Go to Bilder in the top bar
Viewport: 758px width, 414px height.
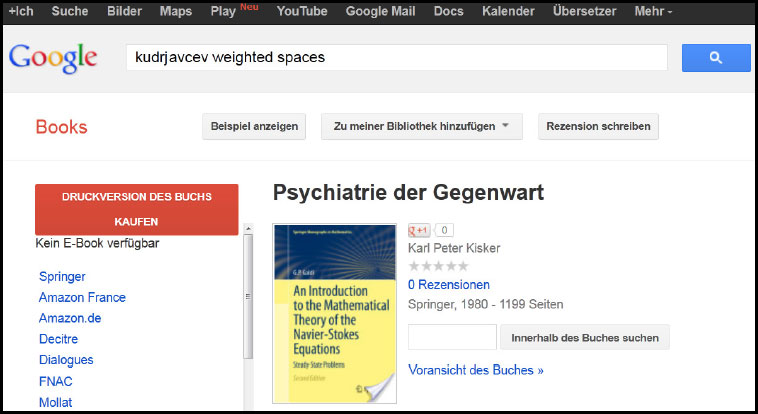(124, 11)
